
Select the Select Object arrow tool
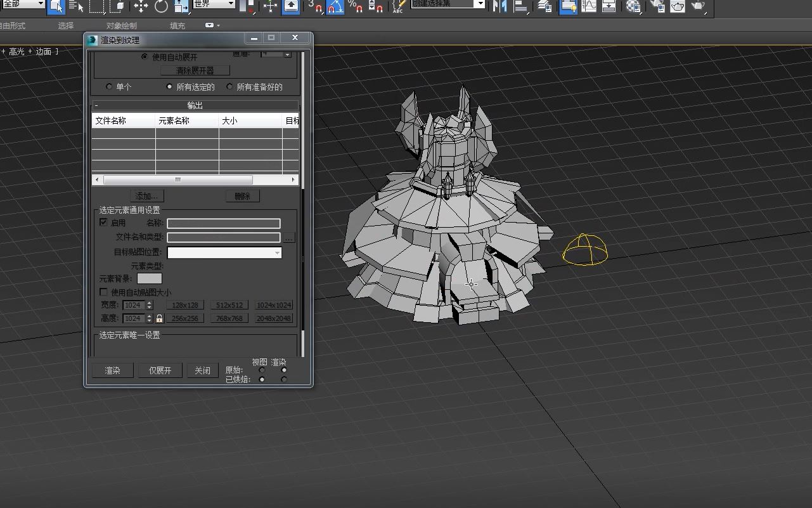pos(57,8)
